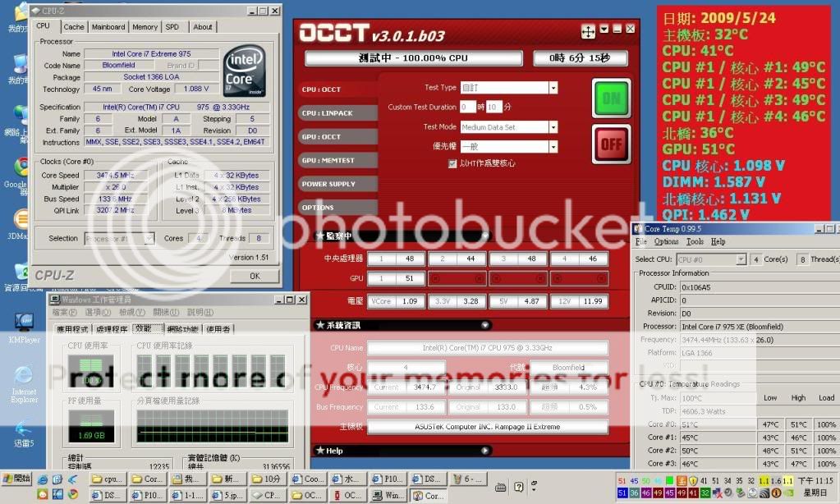Viewport: 840px width, 504px height.
Task: Turn the OCCT test ON with green button
Action: point(611,99)
